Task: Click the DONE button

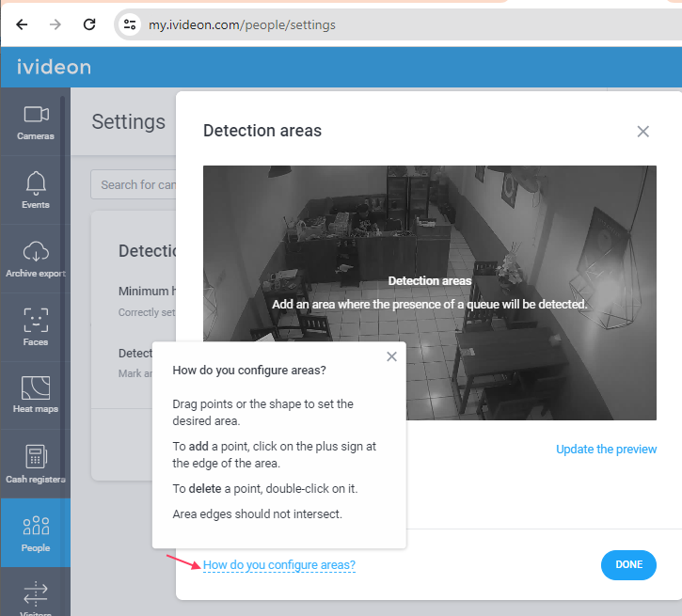Action: coord(628,564)
